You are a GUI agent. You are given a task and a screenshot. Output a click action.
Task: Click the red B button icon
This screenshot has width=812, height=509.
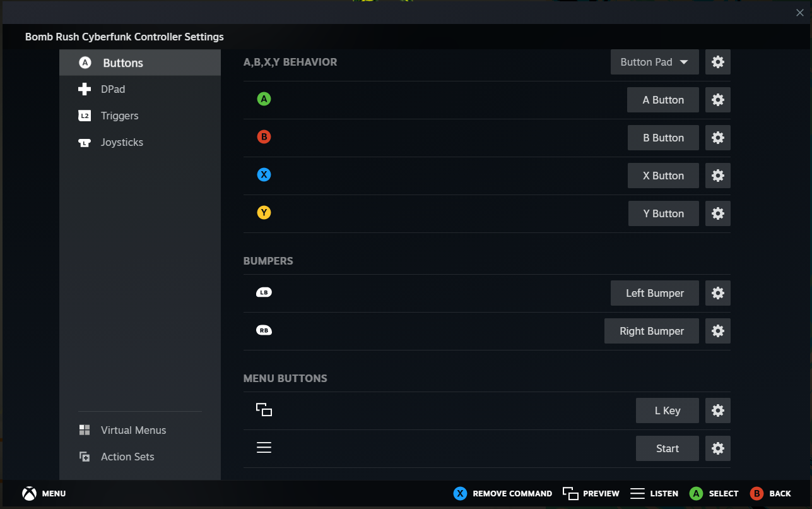pyautogui.click(x=264, y=137)
